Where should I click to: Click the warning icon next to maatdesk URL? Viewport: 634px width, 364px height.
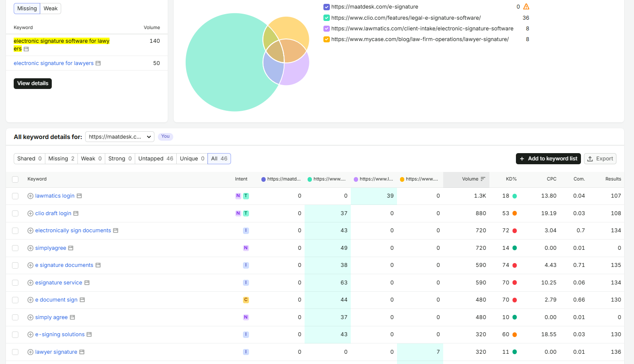[526, 6]
